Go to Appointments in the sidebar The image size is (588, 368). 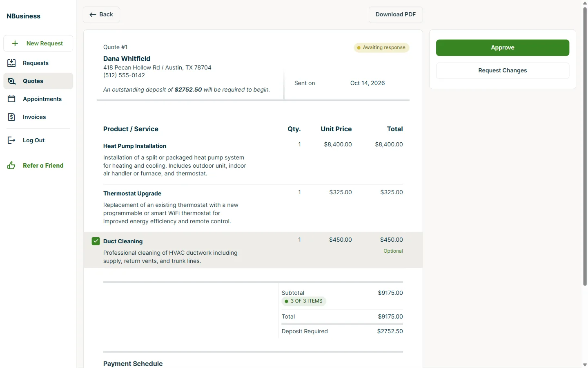38,99
